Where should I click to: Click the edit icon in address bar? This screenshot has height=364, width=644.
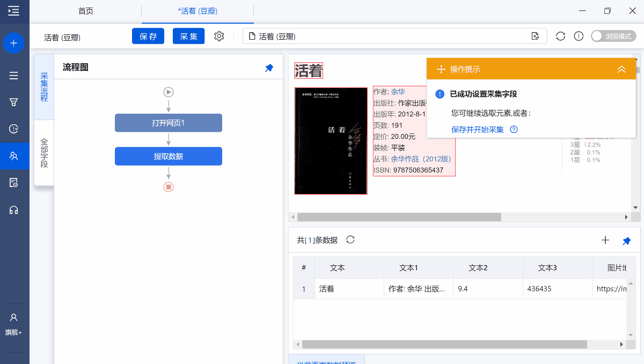[535, 36]
